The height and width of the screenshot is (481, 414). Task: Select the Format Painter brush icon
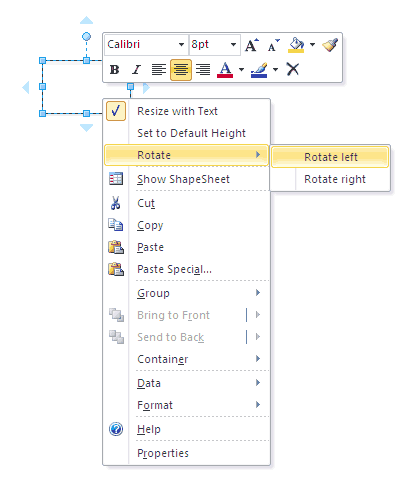[x=330, y=45]
